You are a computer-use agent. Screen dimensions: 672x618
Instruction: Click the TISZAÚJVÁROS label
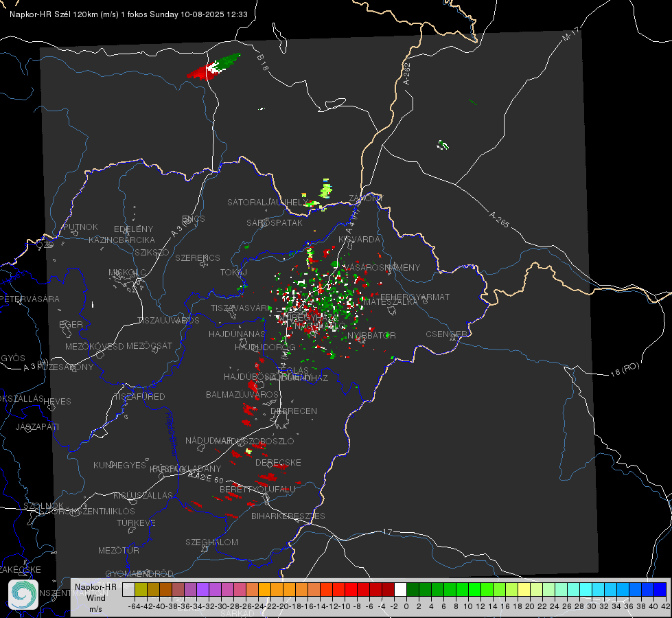[168, 321]
